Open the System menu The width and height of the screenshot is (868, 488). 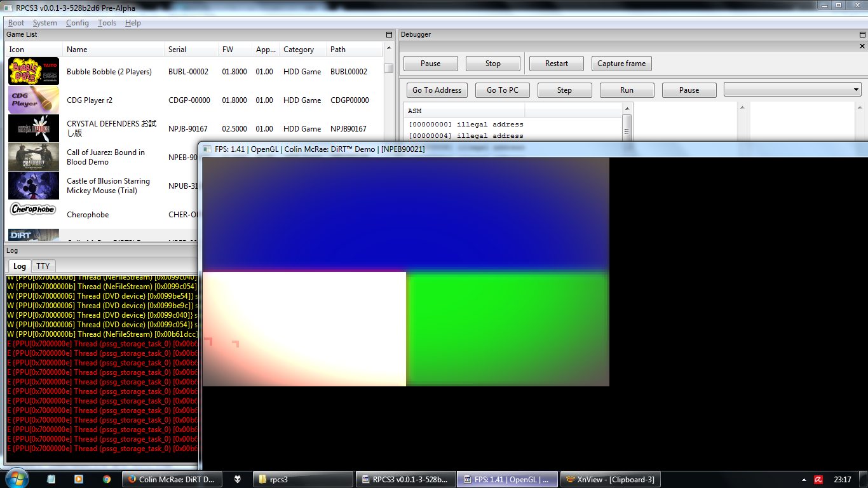click(44, 23)
